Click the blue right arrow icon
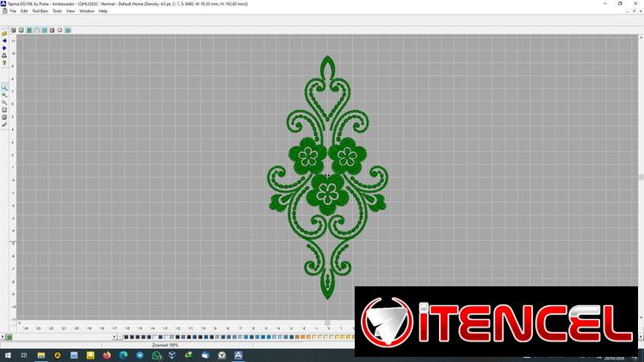The width and height of the screenshot is (644, 362). [4, 48]
